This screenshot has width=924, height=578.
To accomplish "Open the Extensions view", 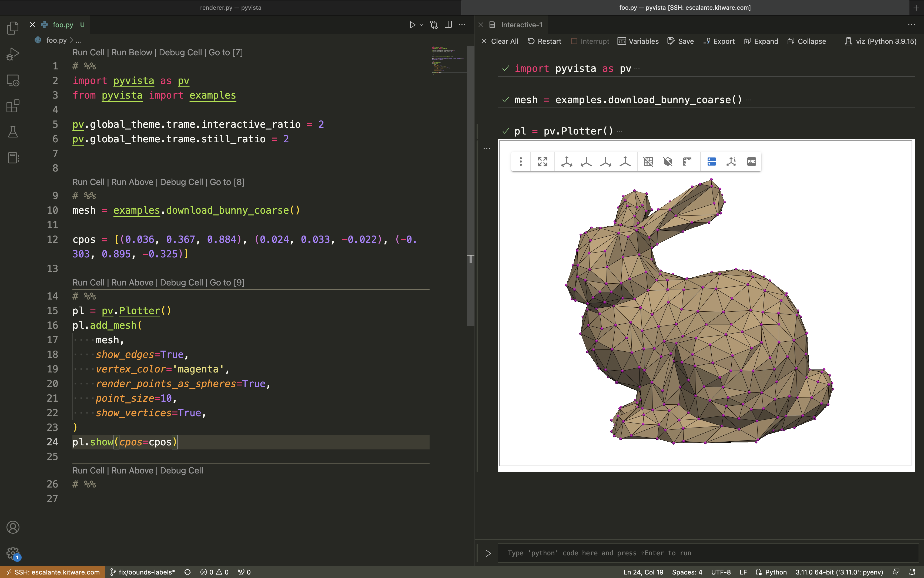I will (x=13, y=106).
